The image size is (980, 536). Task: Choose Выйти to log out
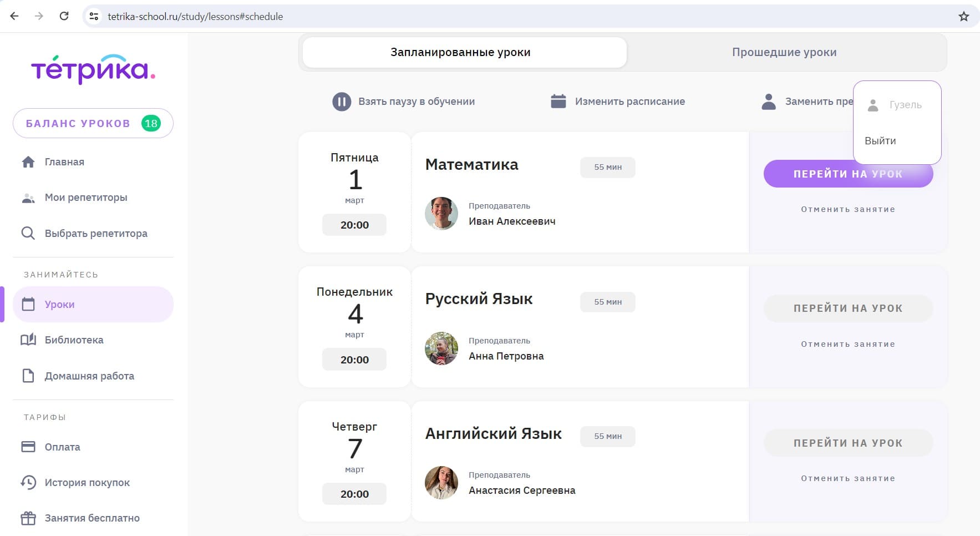(x=880, y=141)
